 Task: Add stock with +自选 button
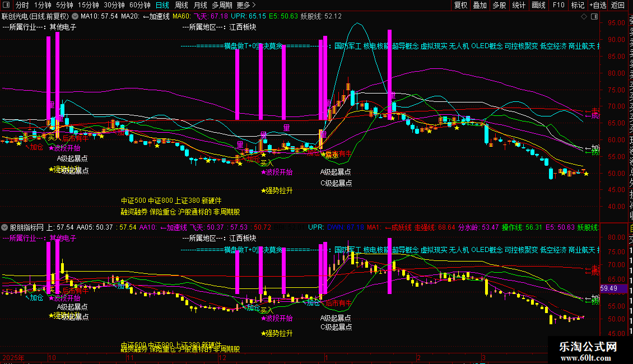598,5
